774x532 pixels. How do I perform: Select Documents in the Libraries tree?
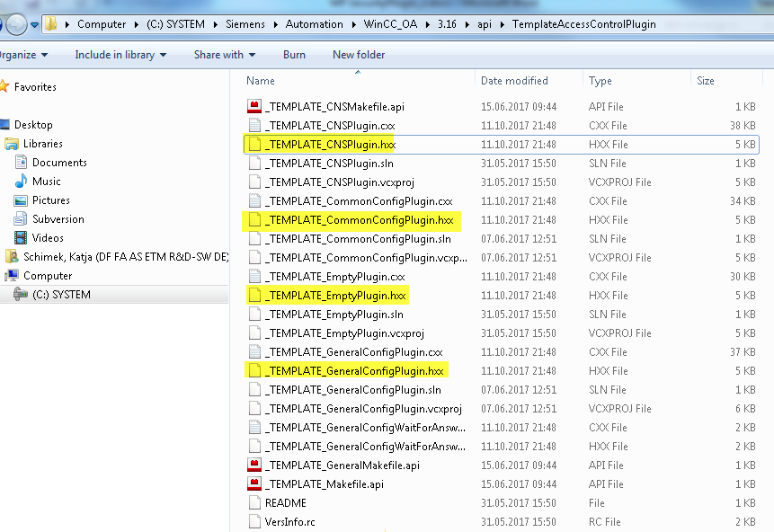(x=59, y=163)
